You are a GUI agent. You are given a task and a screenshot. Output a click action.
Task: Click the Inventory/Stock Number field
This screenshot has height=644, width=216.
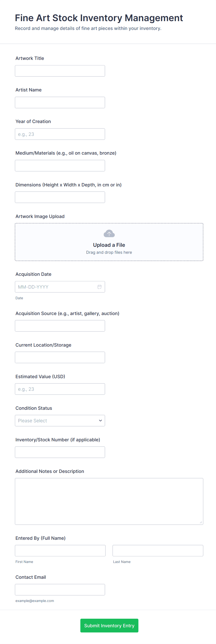[x=60, y=452]
